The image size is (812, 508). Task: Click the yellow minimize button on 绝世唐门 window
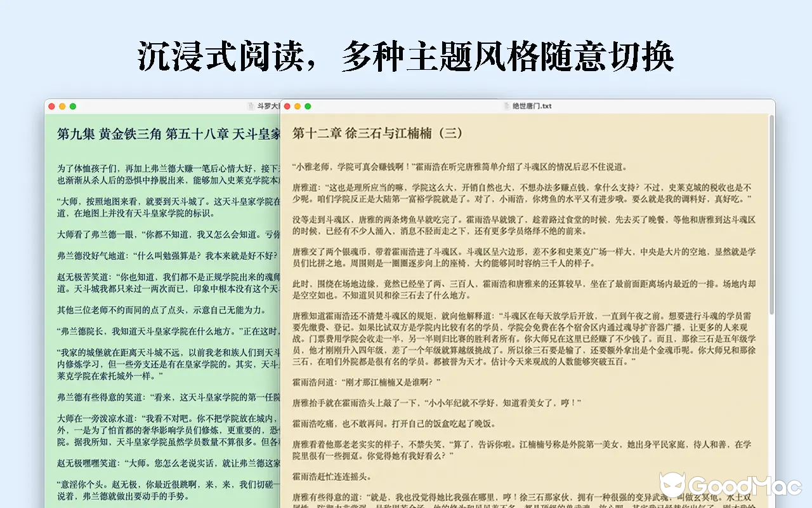(298, 106)
